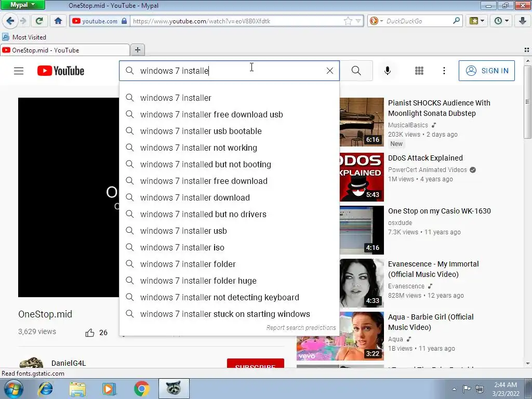This screenshot has height=399, width=532.
Task: Launch Internet Explorer from taskbar
Action: pyautogui.click(x=46, y=389)
